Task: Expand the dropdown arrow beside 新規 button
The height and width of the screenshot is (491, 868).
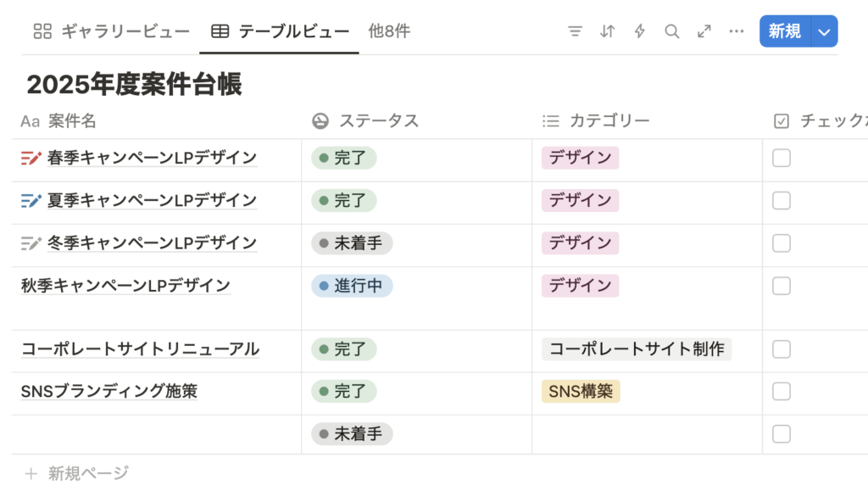Action: 824,31
